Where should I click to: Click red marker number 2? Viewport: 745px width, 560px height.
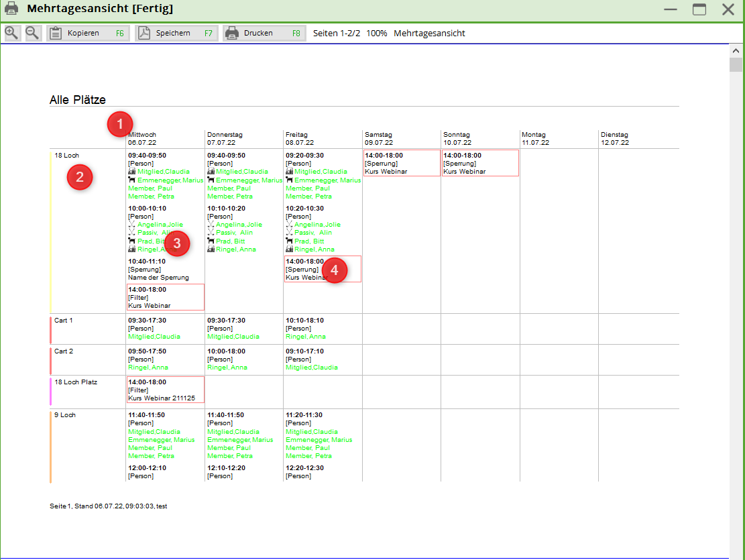click(x=80, y=178)
